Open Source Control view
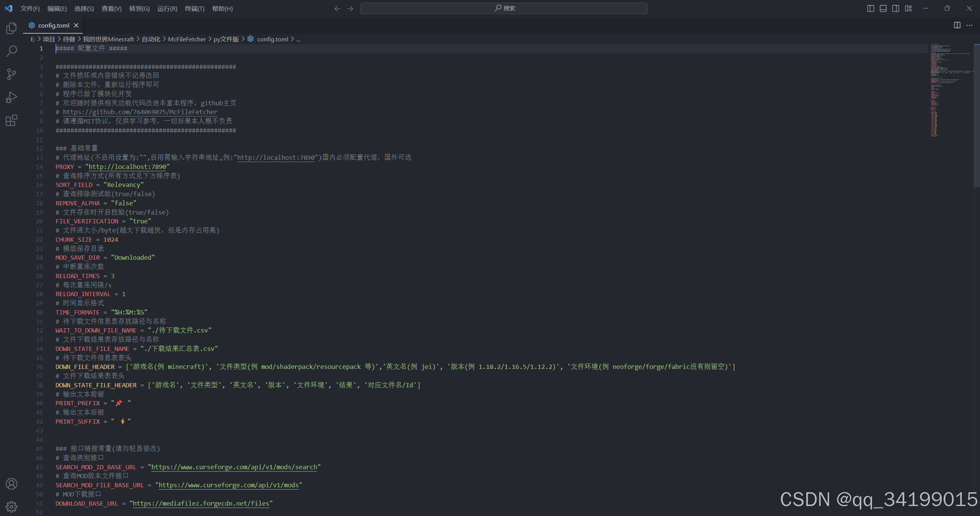The height and width of the screenshot is (516, 980). (x=11, y=74)
